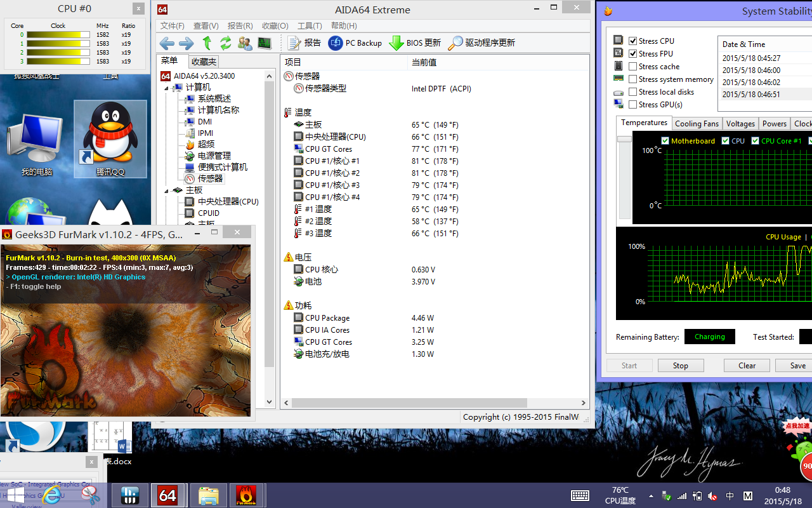Click the Stop button in stability test

[x=681, y=366]
